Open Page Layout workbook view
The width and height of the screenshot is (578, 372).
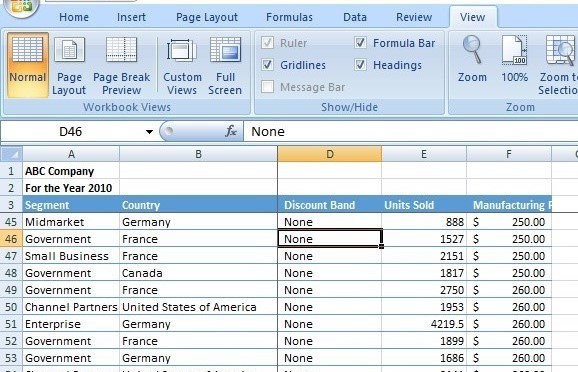69,65
